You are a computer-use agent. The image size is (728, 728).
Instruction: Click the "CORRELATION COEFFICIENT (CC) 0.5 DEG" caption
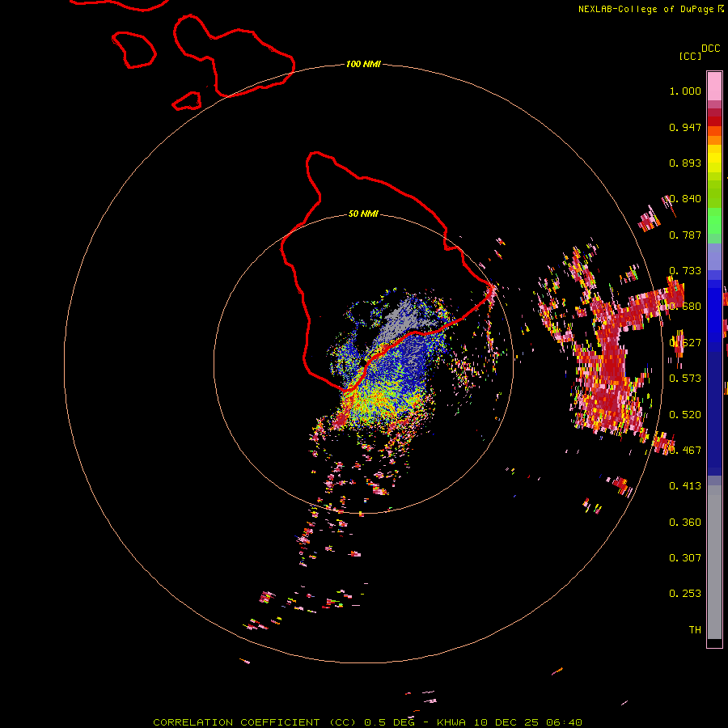284,722
